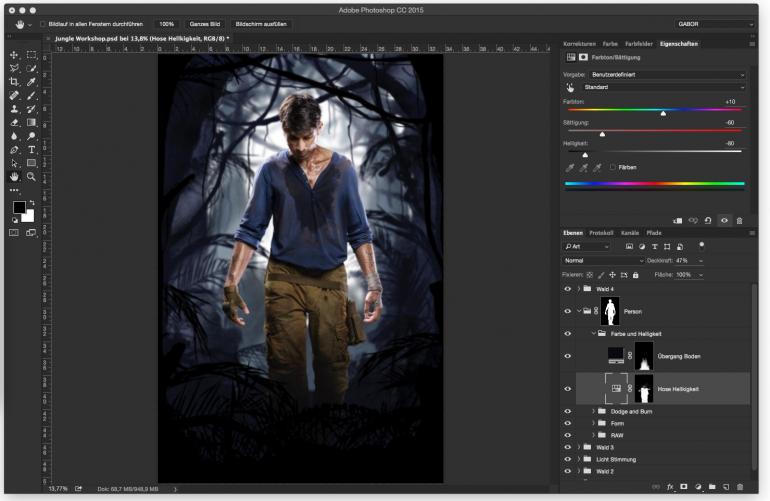770x501 pixels.
Task: Open the Standard color range dropdown
Action: coord(663,87)
